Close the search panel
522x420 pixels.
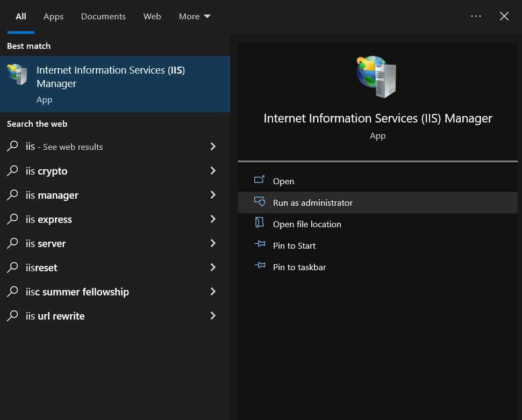pyautogui.click(x=504, y=16)
